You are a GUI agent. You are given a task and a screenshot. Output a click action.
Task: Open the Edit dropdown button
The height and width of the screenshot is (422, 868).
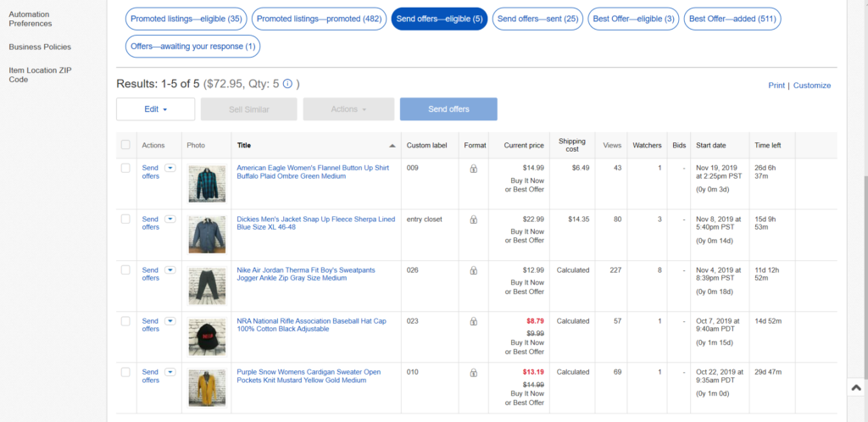[156, 109]
